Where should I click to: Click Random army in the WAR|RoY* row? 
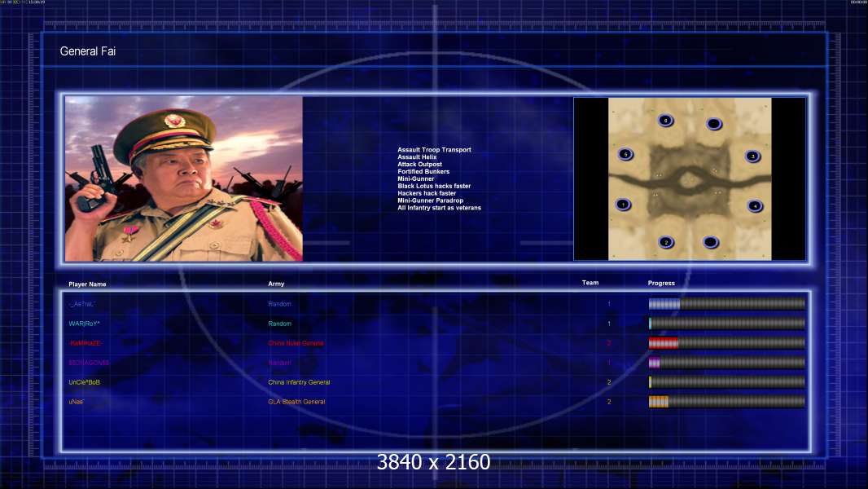(279, 324)
